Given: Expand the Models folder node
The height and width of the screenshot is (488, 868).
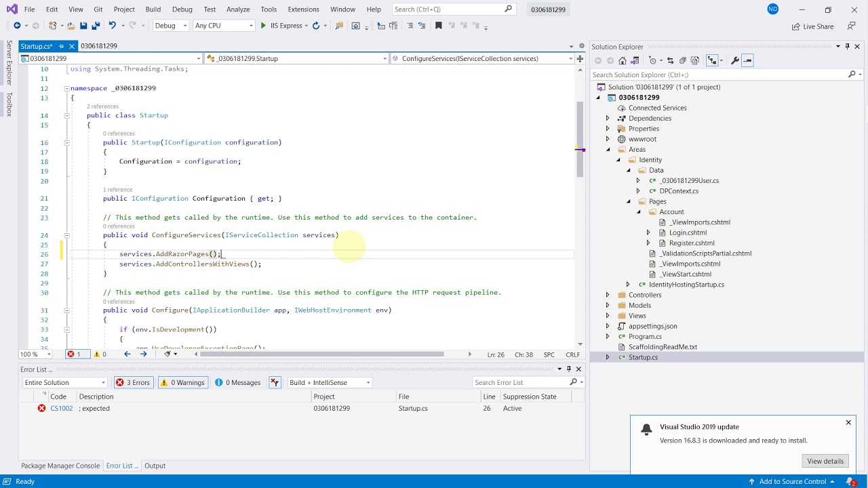Looking at the screenshot, I should [x=608, y=305].
